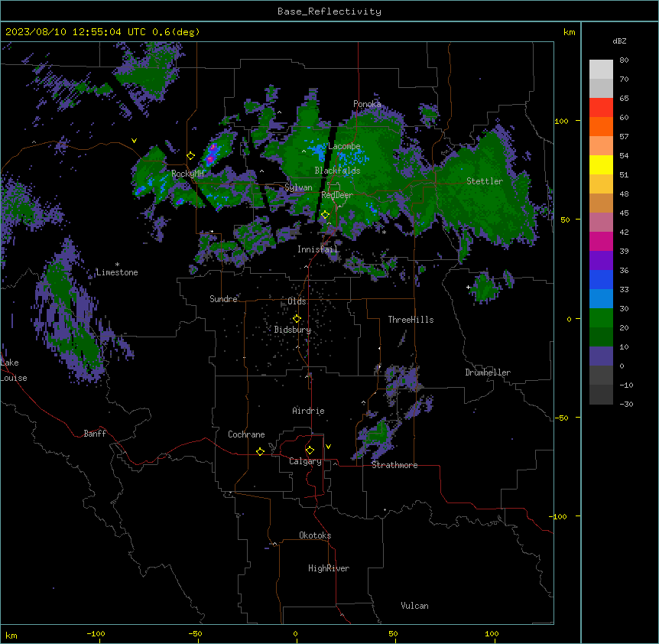Click the white plus marker west of Drumheller area echo
The height and width of the screenshot is (644, 659).
click(x=468, y=287)
